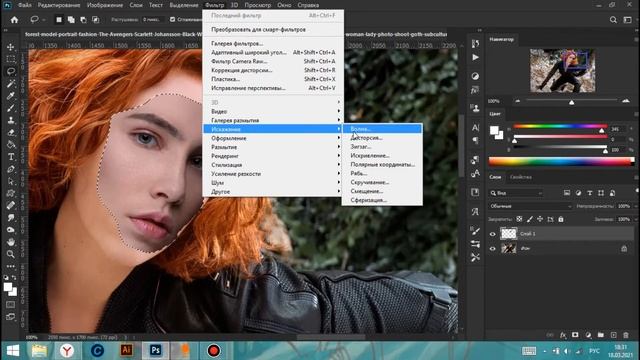This screenshot has height=360, width=640.
Task: Hide the Фон layer visibility eye
Action: (x=493, y=249)
